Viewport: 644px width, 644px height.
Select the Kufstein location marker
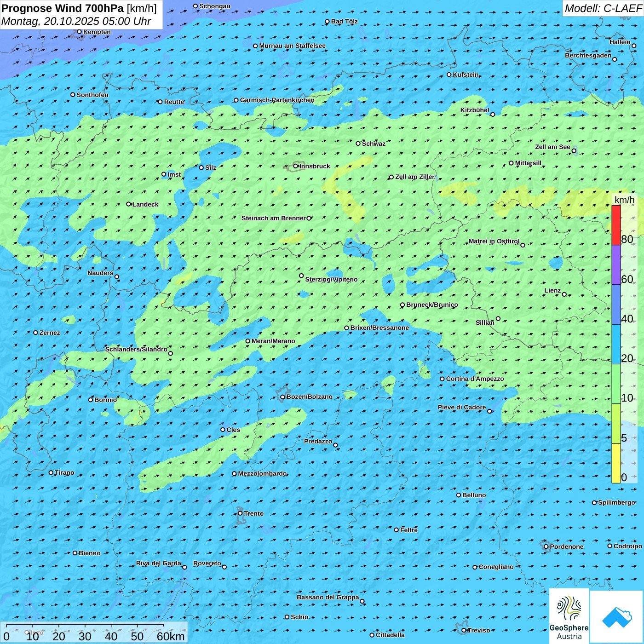point(449,75)
